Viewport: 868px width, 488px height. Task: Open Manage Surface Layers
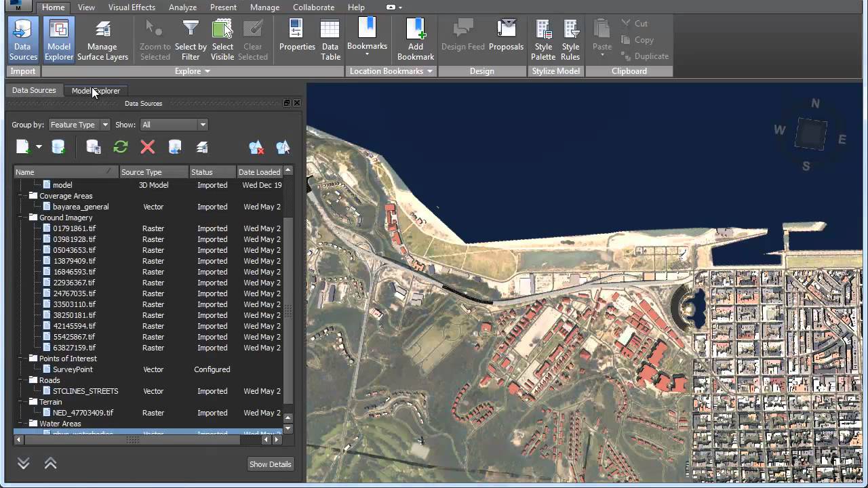coord(102,40)
